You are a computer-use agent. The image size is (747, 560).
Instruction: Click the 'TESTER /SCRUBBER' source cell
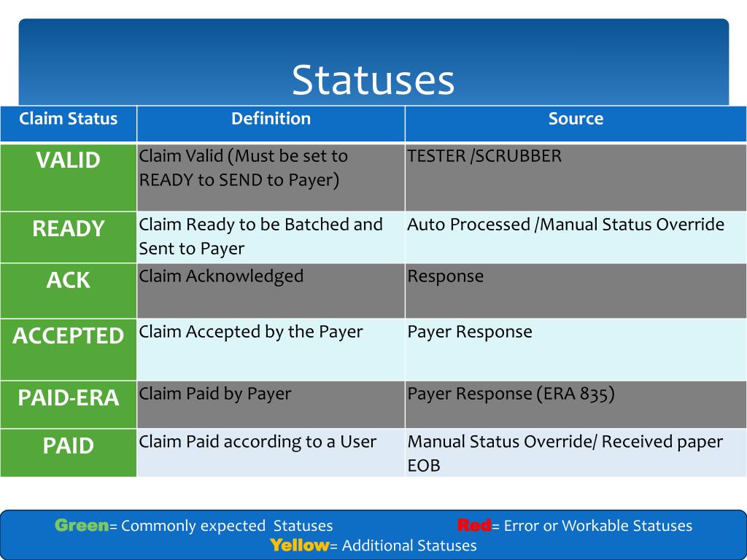click(576, 178)
